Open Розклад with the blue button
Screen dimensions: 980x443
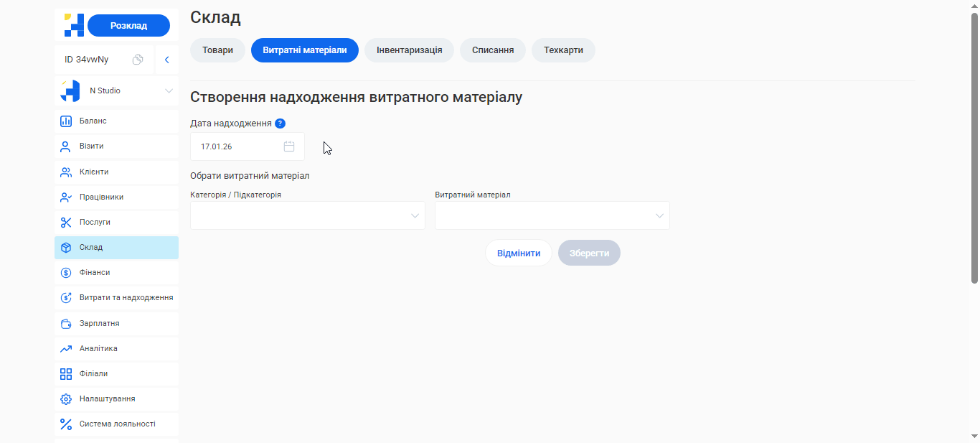coord(128,24)
